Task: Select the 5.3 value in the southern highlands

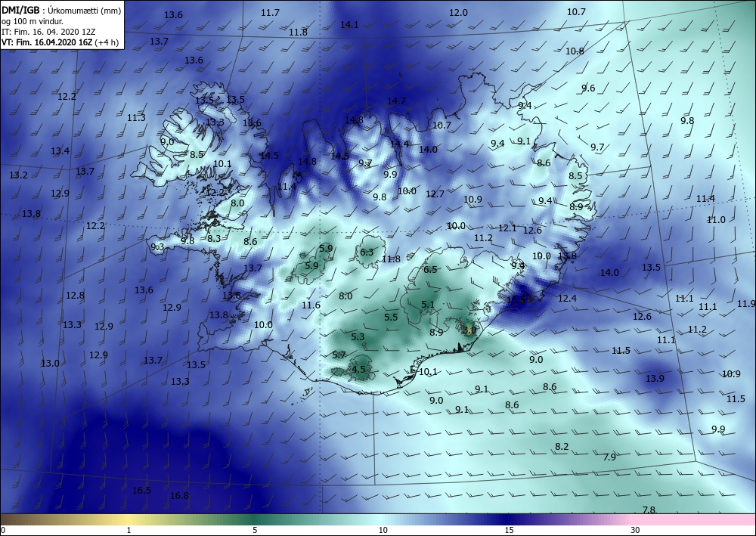Action: [x=358, y=337]
